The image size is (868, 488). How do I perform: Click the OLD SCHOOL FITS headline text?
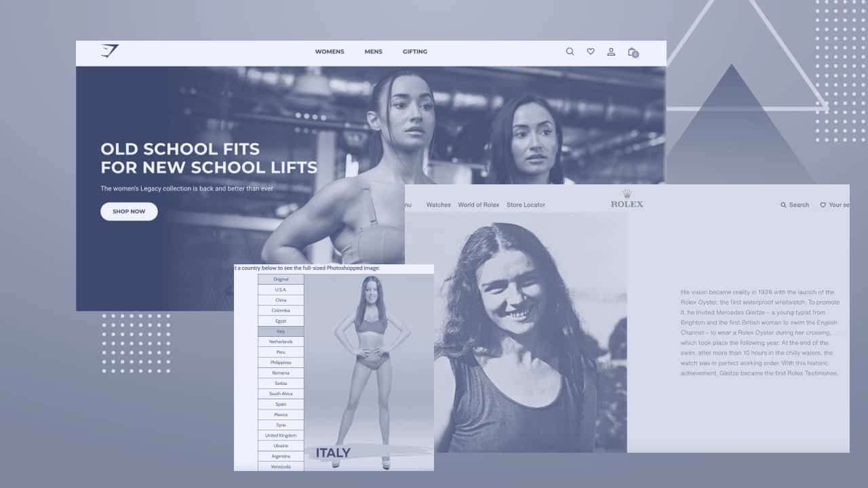(x=209, y=158)
